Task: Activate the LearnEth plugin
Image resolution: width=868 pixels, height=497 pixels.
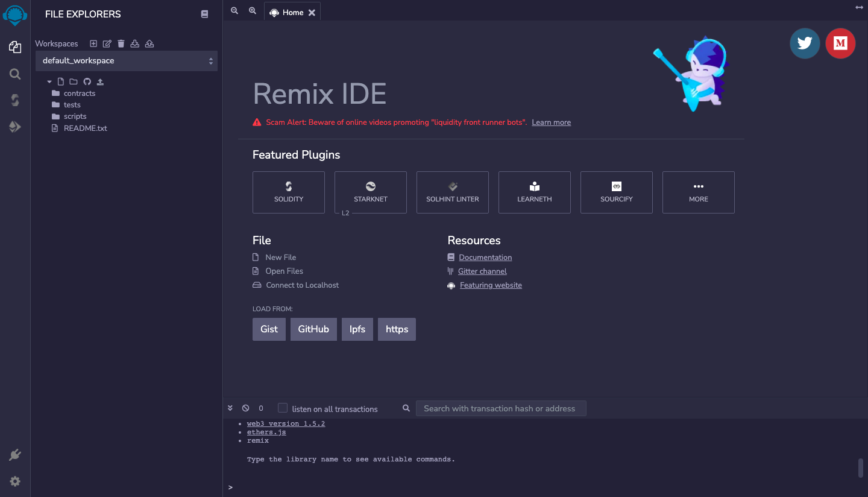Action: click(535, 192)
